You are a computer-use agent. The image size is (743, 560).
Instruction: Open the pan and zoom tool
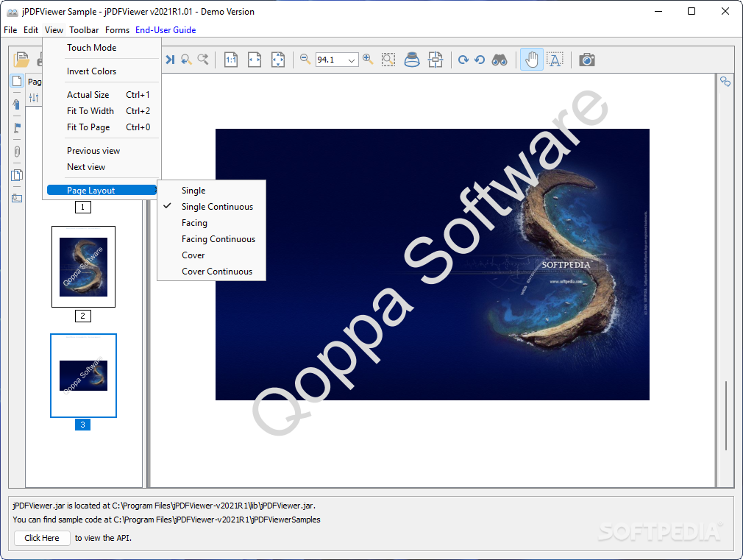tap(435, 60)
